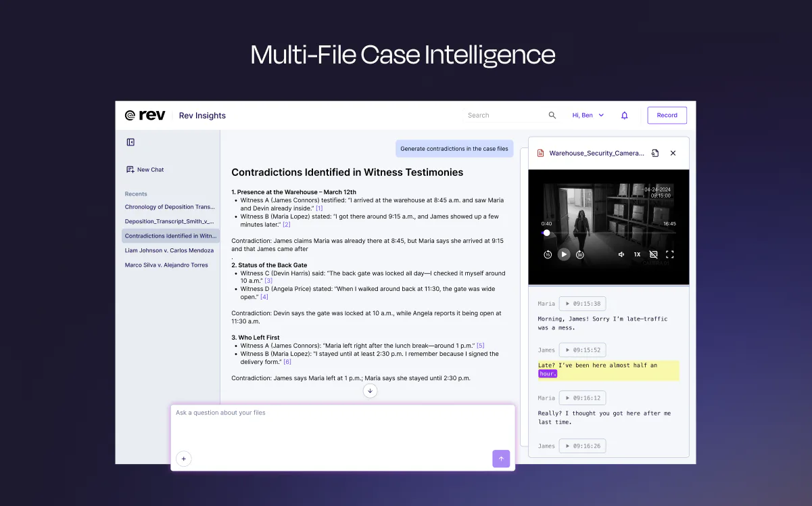The height and width of the screenshot is (506, 812).
Task: Play the warehouse security video
Action: pos(564,254)
